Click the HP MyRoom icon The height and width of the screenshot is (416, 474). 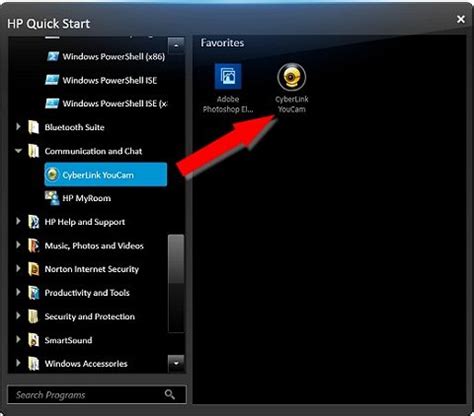[x=52, y=198]
